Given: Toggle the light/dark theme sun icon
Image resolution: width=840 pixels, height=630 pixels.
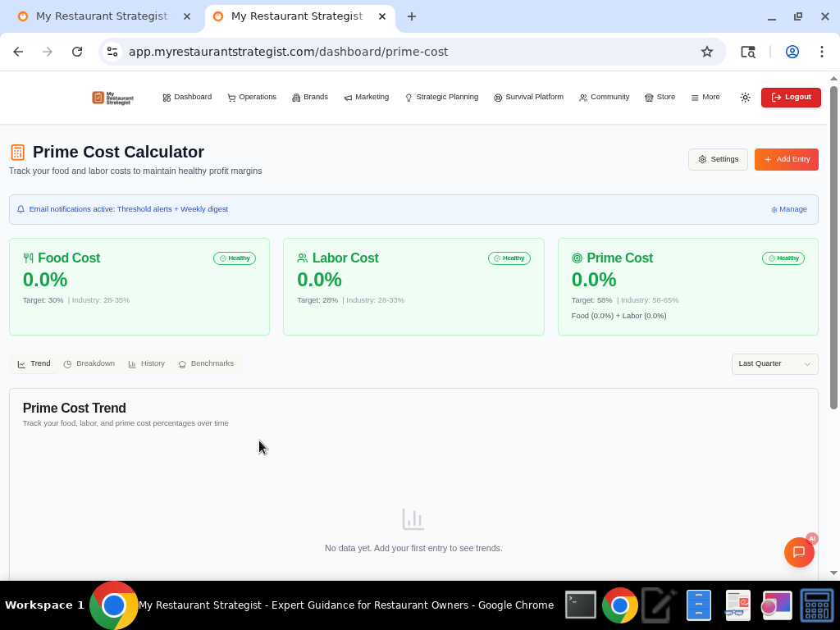Looking at the screenshot, I should [x=745, y=97].
